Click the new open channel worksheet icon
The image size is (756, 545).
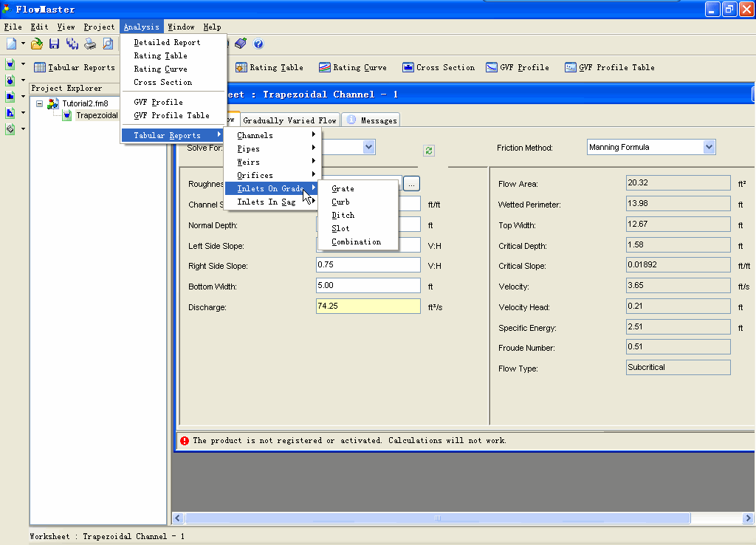10,64
